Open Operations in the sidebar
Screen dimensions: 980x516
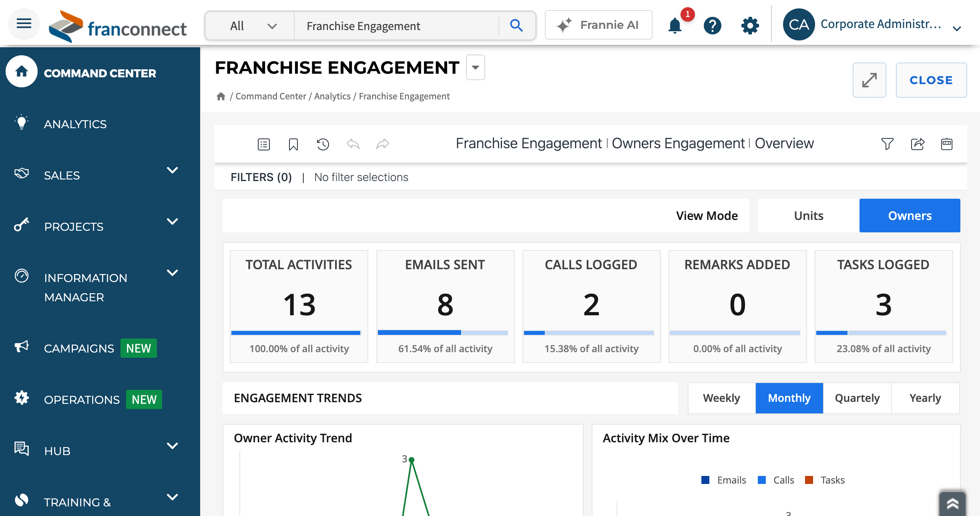click(x=82, y=400)
